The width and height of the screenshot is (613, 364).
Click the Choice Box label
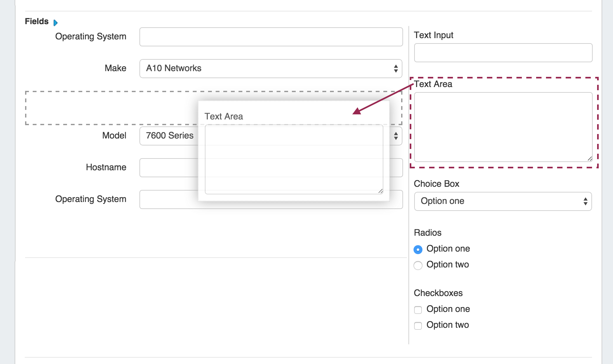pyautogui.click(x=436, y=184)
